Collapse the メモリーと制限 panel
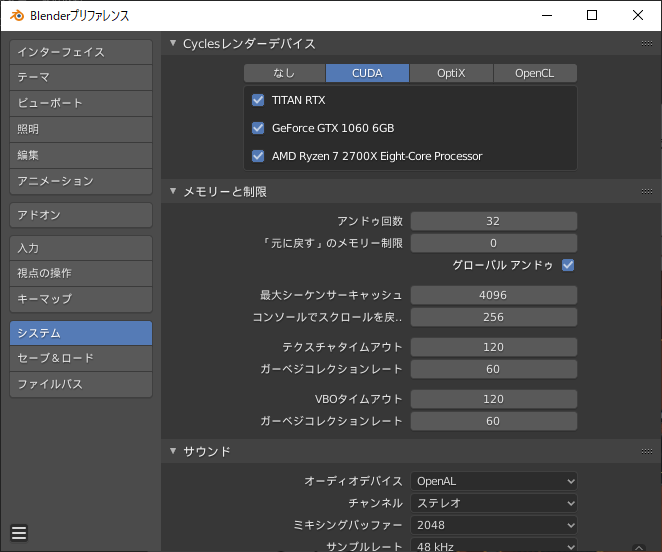The width and height of the screenshot is (662, 552). [173, 191]
